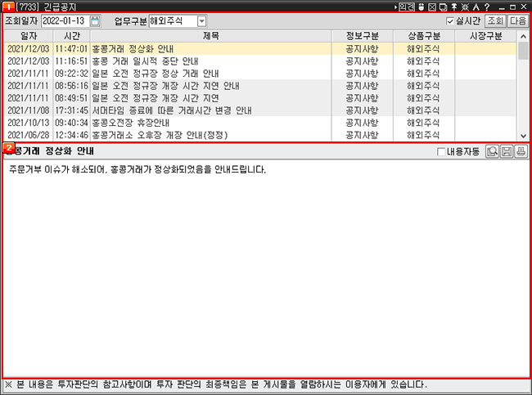532x395 pixels.
Task: Click the screen copy icon in title bar
Action: click(x=443, y=7)
